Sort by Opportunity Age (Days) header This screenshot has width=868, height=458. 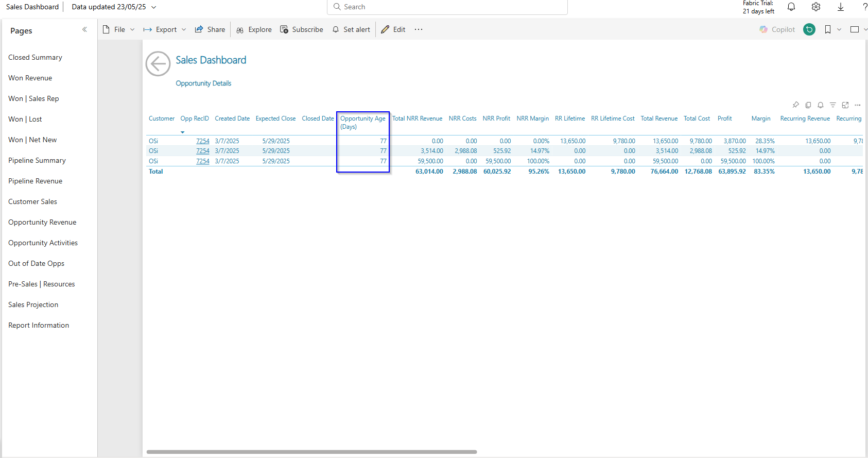click(x=363, y=122)
